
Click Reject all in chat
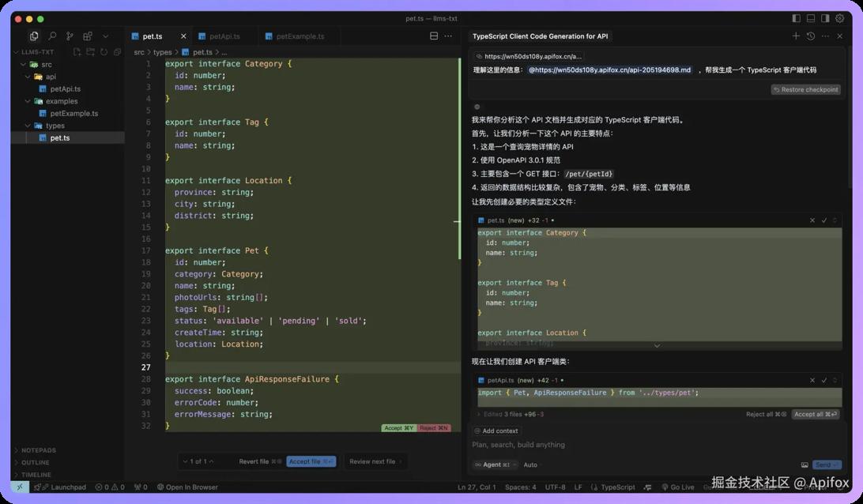pos(766,414)
